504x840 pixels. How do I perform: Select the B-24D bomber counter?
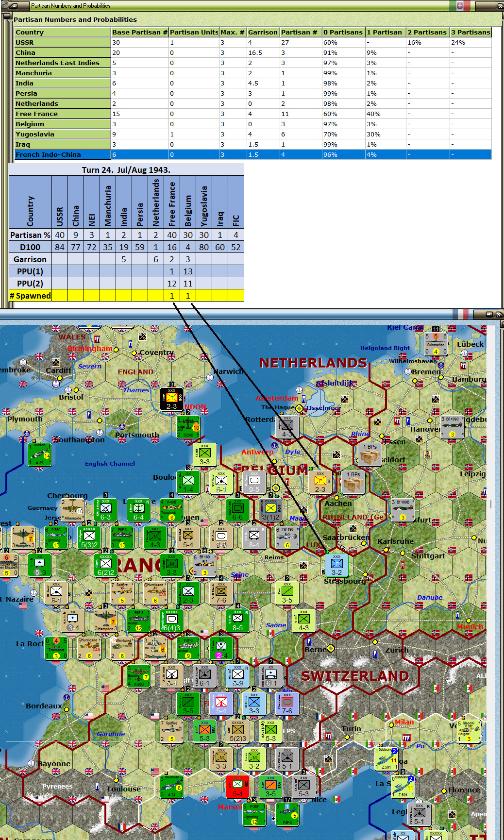tap(188, 427)
